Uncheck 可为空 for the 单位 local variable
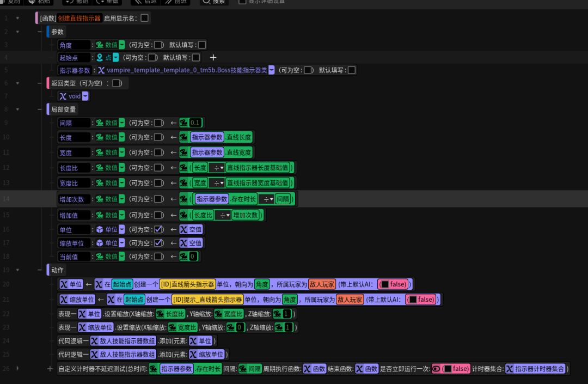Image resolution: width=588 pixels, height=384 pixels. 158,229
